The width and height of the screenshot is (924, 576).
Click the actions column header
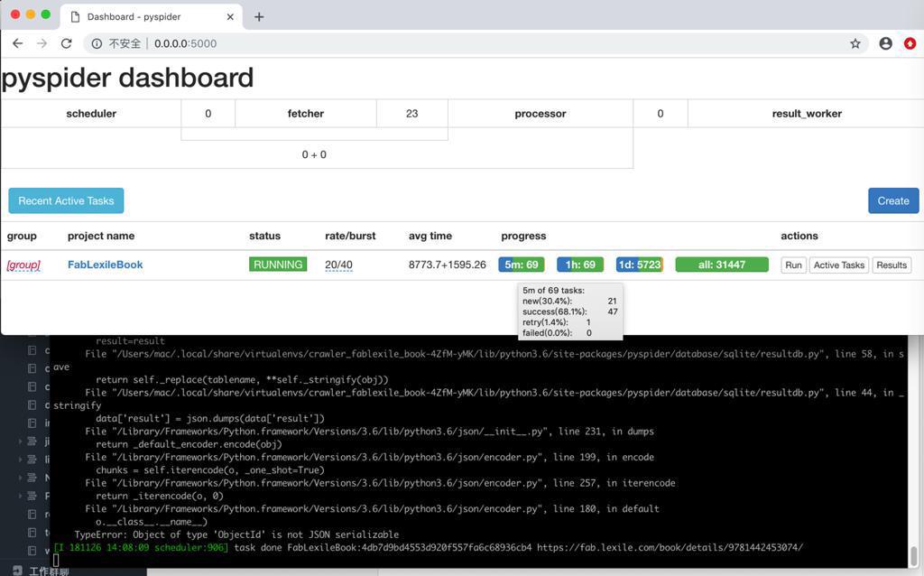(799, 236)
